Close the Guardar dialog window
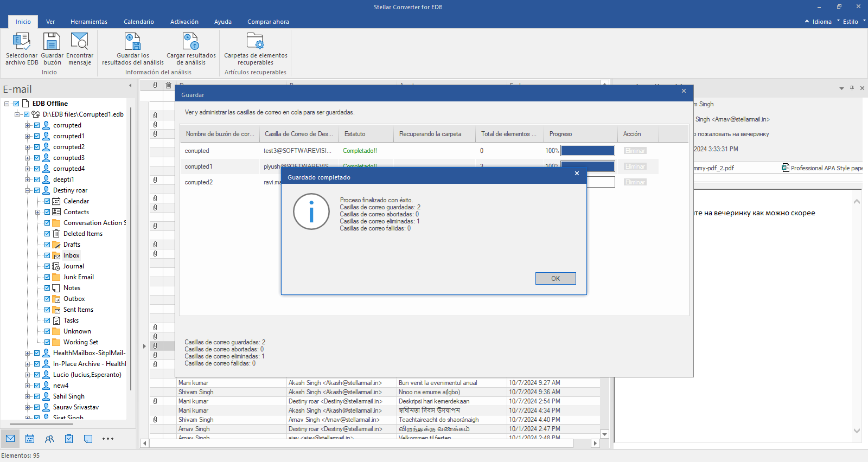The height and width of the screenshot is (462, 868). [x=684, y=91]
